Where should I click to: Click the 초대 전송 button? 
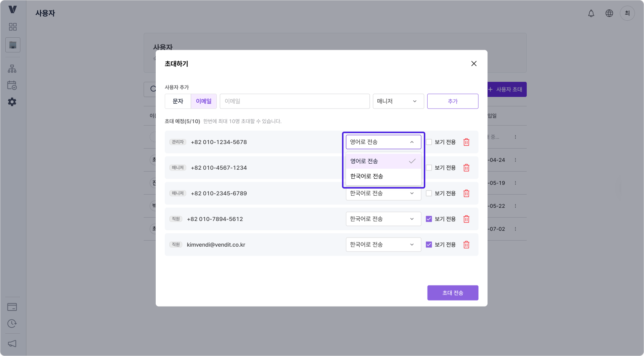pos(452,293)
